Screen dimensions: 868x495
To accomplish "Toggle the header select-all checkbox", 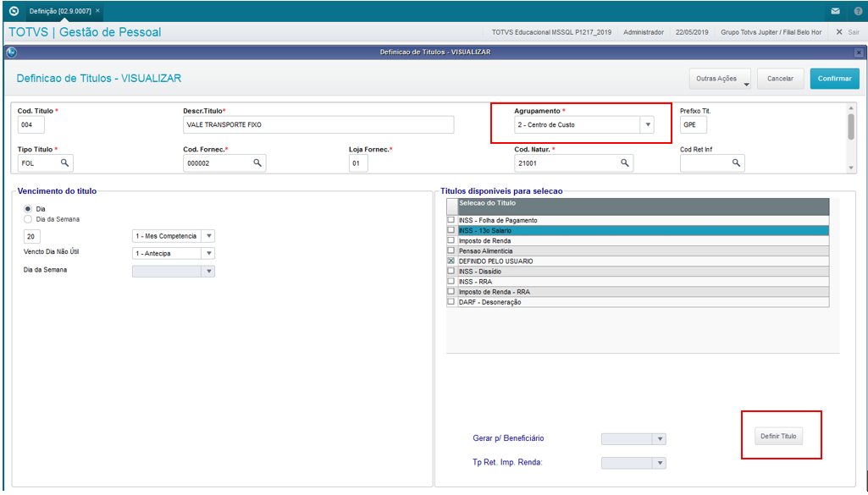I will click(x=452, y=206).
